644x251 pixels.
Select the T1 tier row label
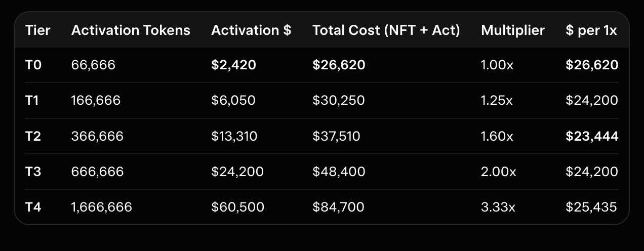(x=32, y=100)
